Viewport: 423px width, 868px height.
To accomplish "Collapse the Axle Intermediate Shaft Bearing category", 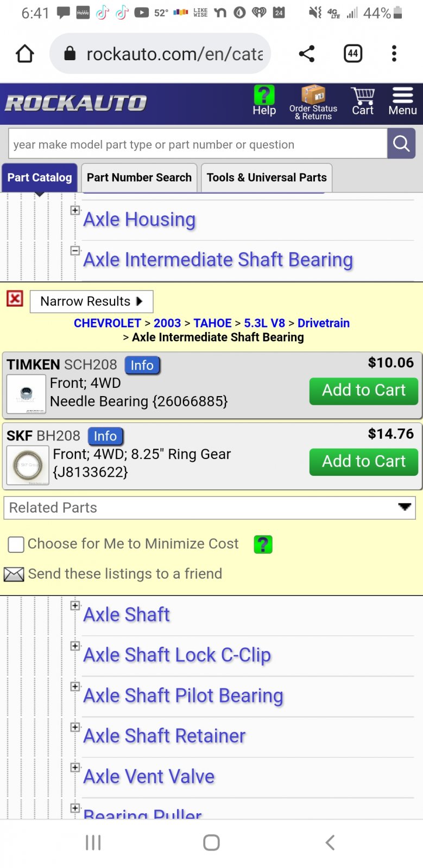I will [x=75, y=251].
